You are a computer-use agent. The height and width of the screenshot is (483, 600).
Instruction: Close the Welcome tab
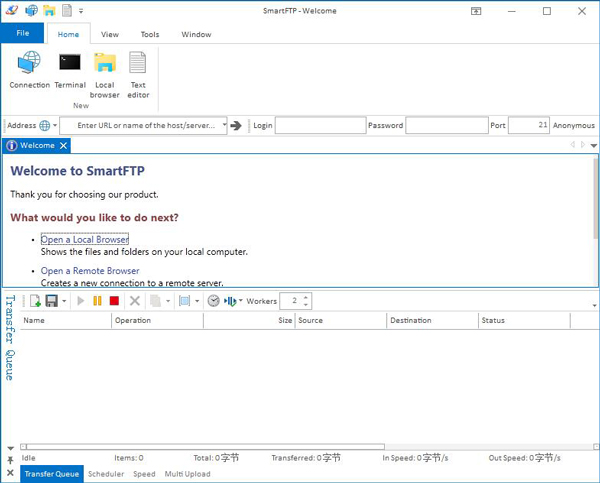pyautogui.click(x=64, y=145)
